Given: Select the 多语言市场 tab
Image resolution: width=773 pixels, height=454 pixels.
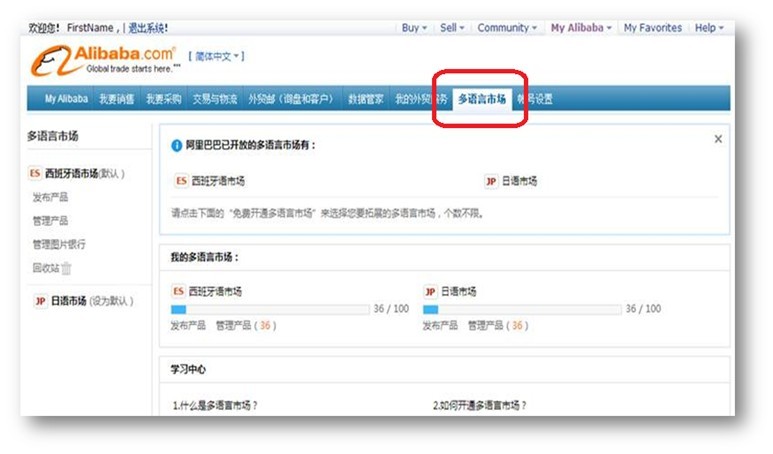Looking at the screenshot, I should coord(482,99).
